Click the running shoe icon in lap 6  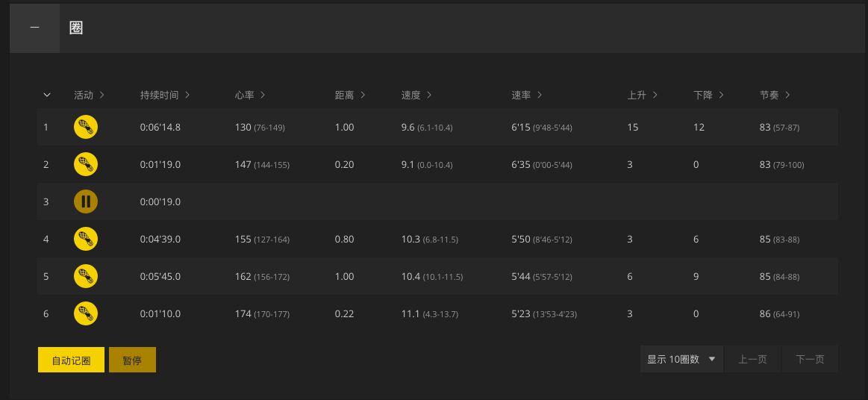tap(86, 313)
